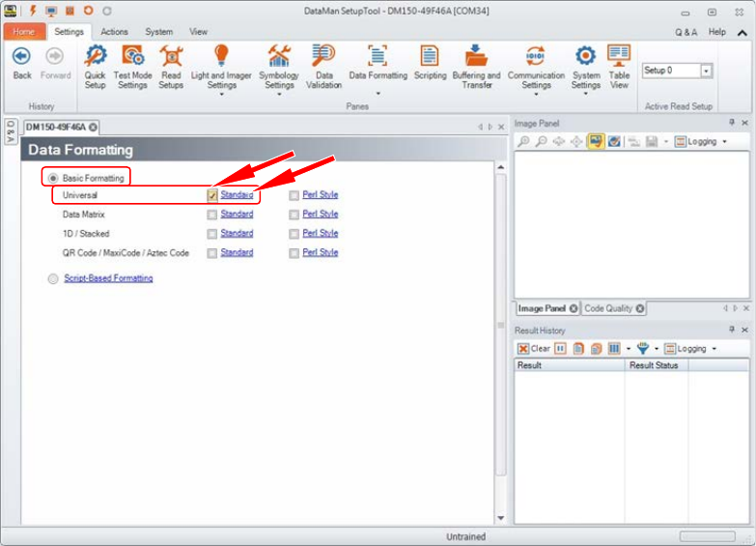Viewport: 756px width, 546px height.
Task: Check the 1D / Stacked Perl Style checkbox
Action: [x=294, y=234]
